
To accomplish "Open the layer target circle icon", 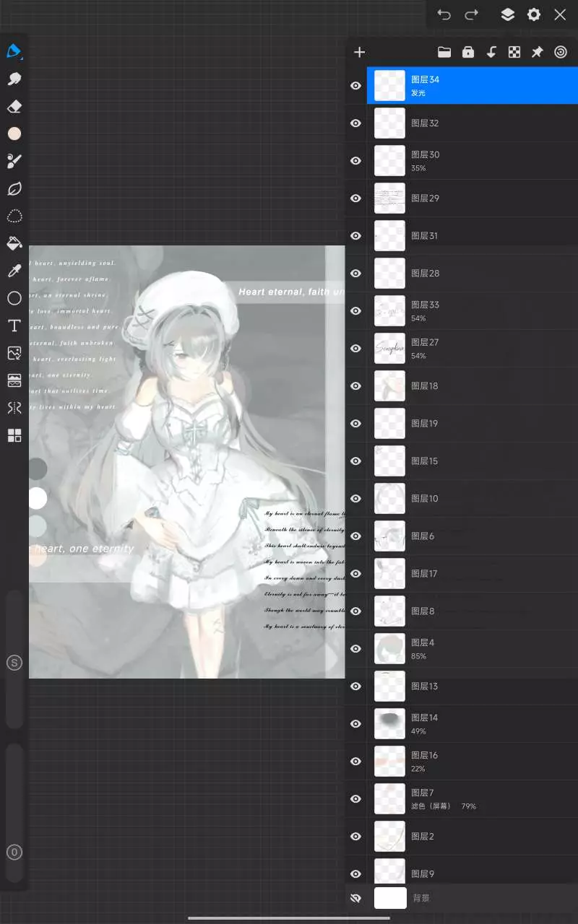I will tap(561, 52).
